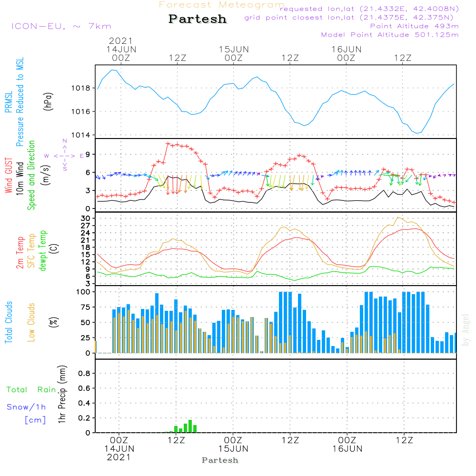Viewport: 476px width, 476px height.
Task: Click the 1014 pressure axis value
Action: click(81, 135)
